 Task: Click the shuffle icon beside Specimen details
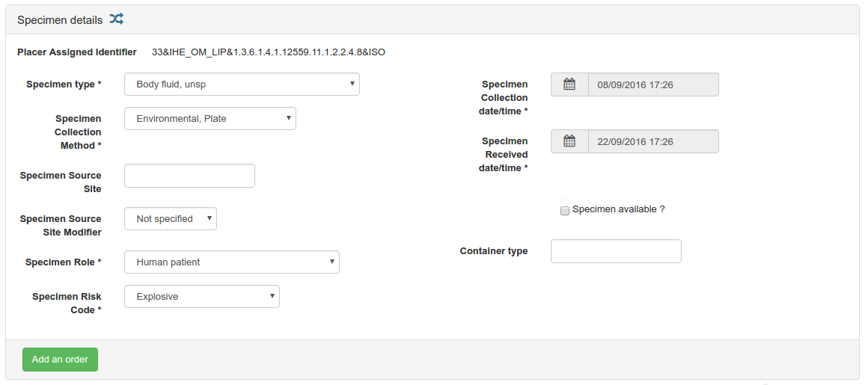pyautogui.click(x=116, y=19)
